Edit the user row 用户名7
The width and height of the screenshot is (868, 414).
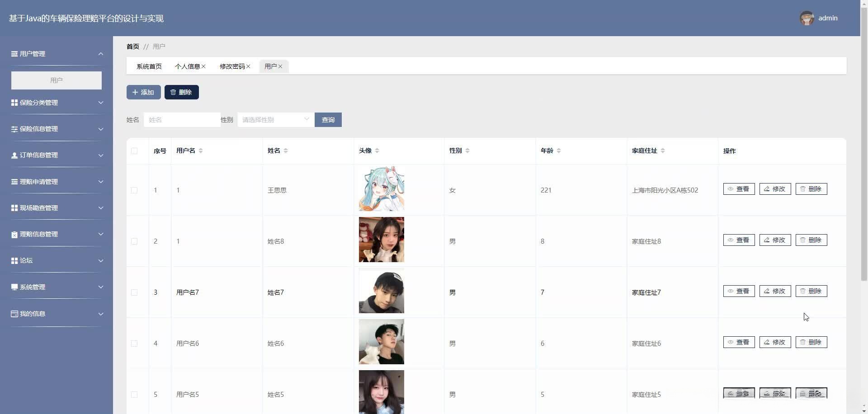pyautogui.click(x=775, y=291)
